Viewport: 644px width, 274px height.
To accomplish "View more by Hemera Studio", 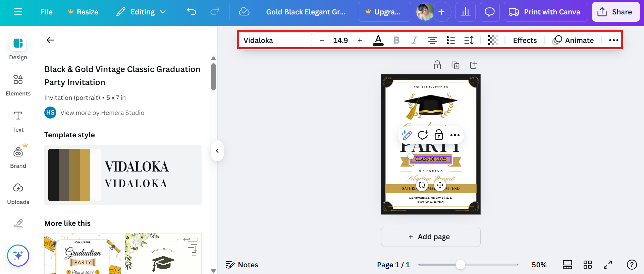I will 102,113.
